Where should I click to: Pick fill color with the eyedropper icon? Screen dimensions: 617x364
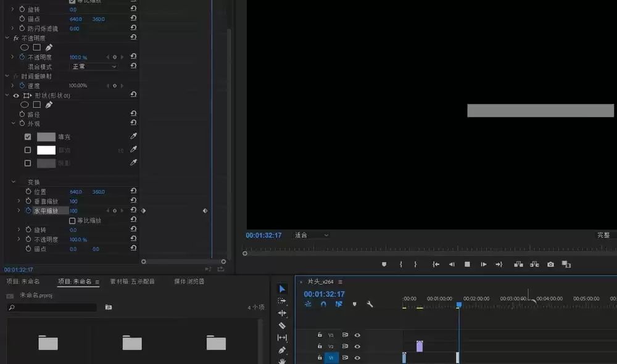click(x=133, y=136)
